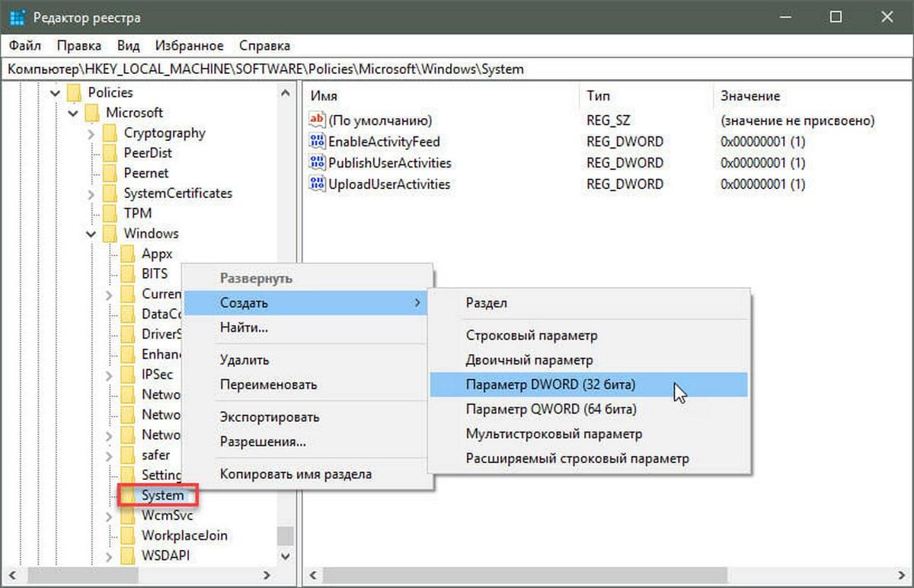This screenshot has width=914, height=588.
Task: Click the PeerDist folder icon
Action: point(110,153)
